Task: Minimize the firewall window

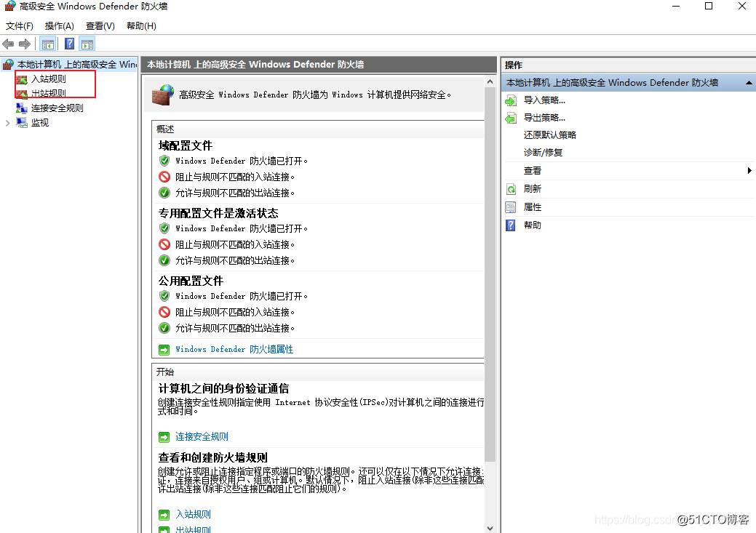Action: click(676, 7)
